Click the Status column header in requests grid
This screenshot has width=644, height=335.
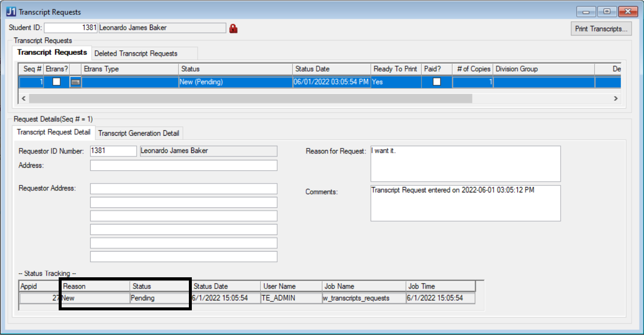pyautogui.click(x=235, y=69)
